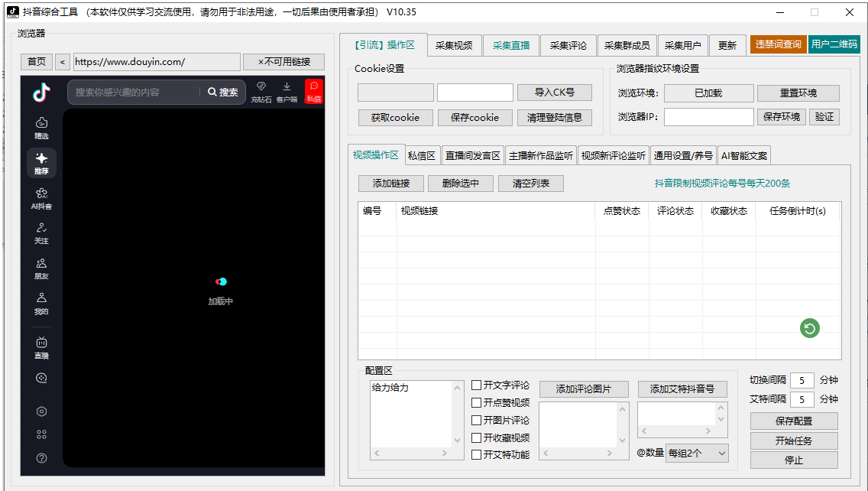Increase the 切换间隔 value with its up arrow

(x=812, y=376)
